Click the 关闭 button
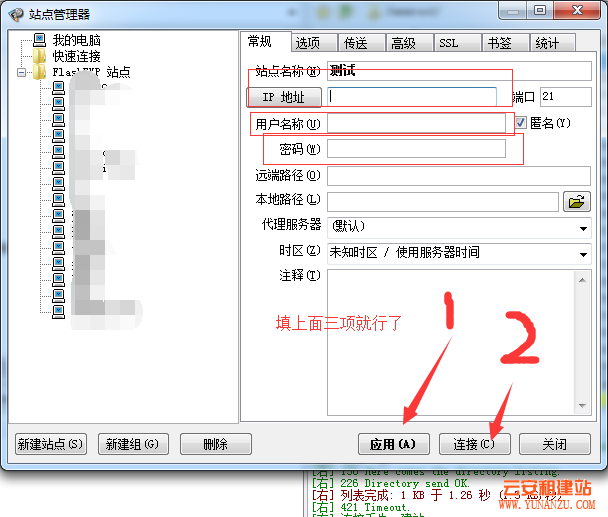The height and width of the screenshot is (517, 608). tap(555, 444)
